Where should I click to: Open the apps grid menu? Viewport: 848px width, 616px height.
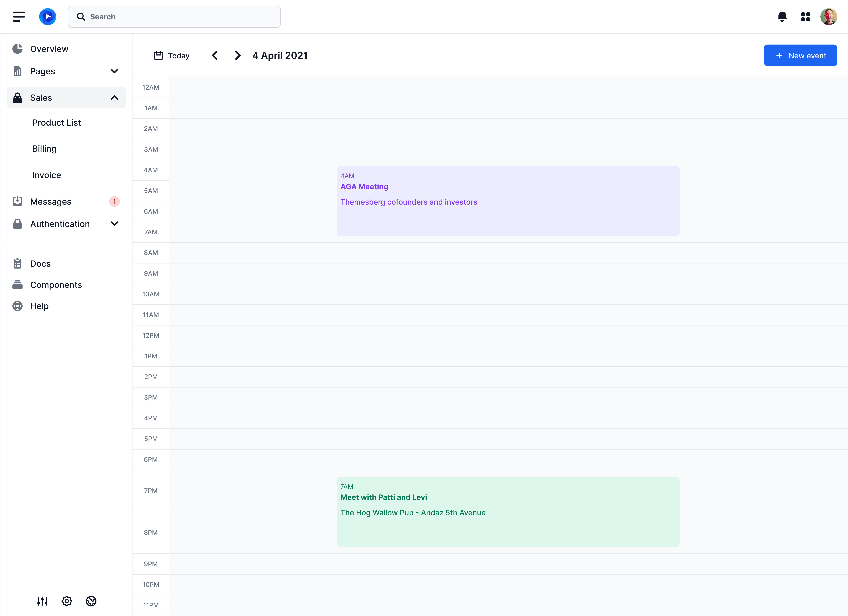(x=805, y=16)
